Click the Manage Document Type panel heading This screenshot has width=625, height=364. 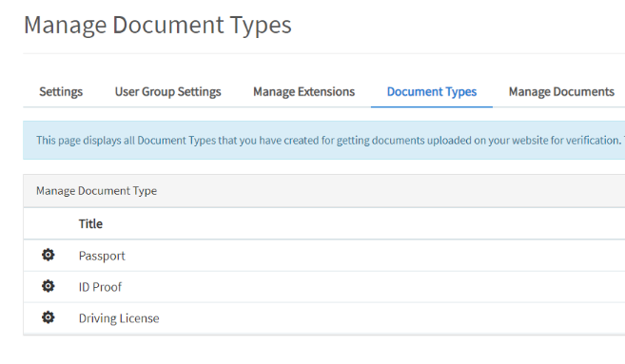tap(96, 191)
